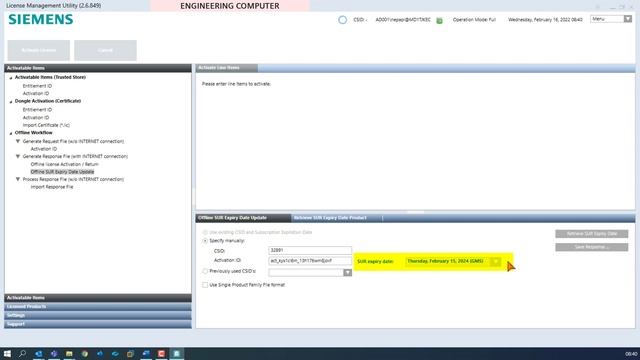640x360 pixels.
Task: Select 'Offline license Activation / Return' item
Action: pyautogui.click(x=64, y=164)
